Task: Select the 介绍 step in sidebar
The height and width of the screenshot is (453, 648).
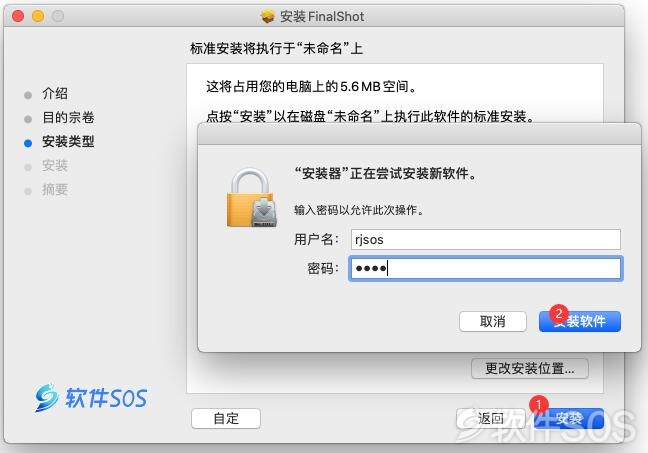Action: [55, 93]
